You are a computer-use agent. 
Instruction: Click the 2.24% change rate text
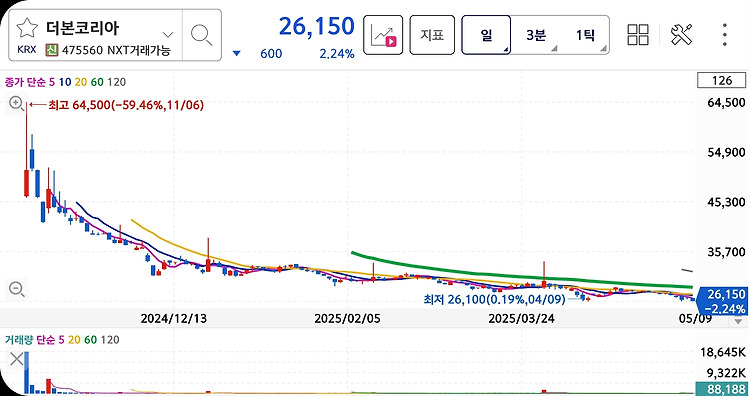(x=337, y=54)
